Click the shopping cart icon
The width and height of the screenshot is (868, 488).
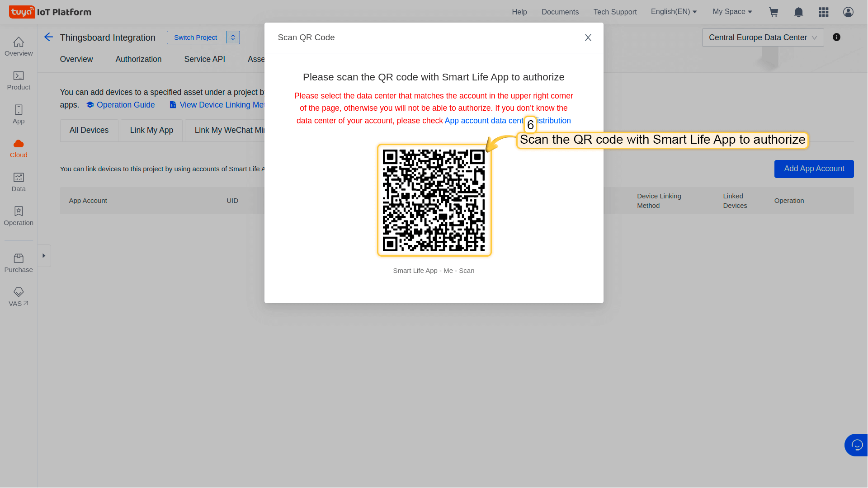[774, 12]
